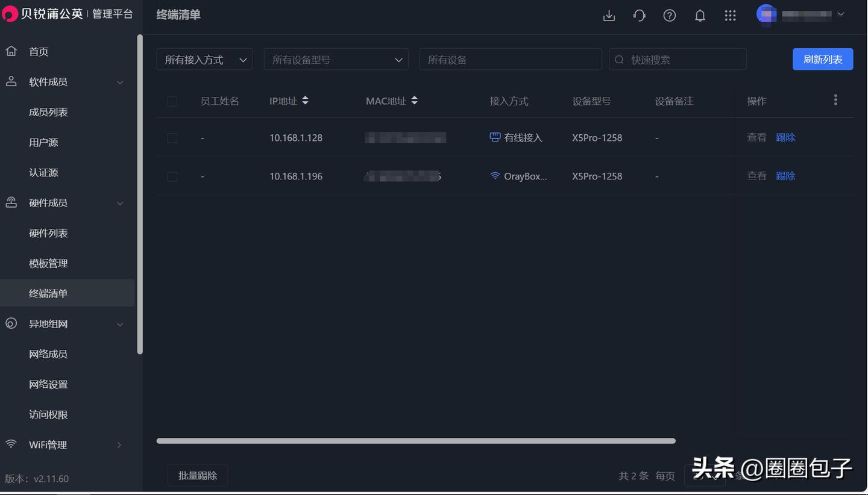Click the 首页 home icon in the sidebar
The width and height of the screenshot is (868, 495).
point(11,51)
